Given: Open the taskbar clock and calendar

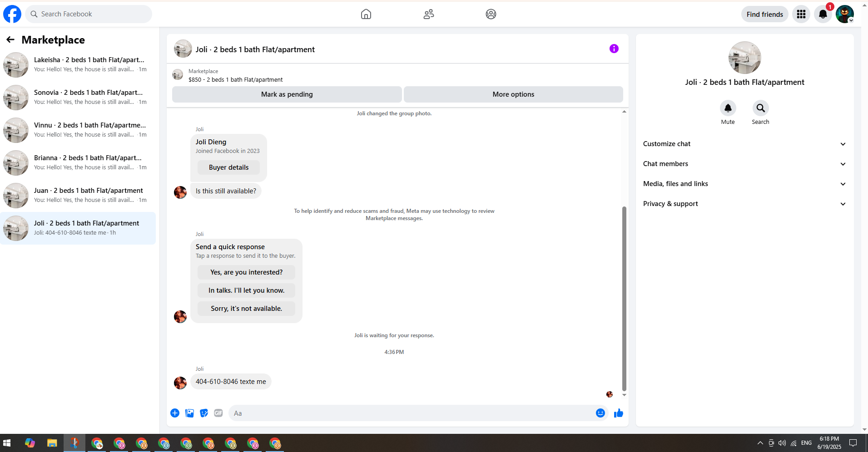Looking at the screenshot, I should click(829, 443).
